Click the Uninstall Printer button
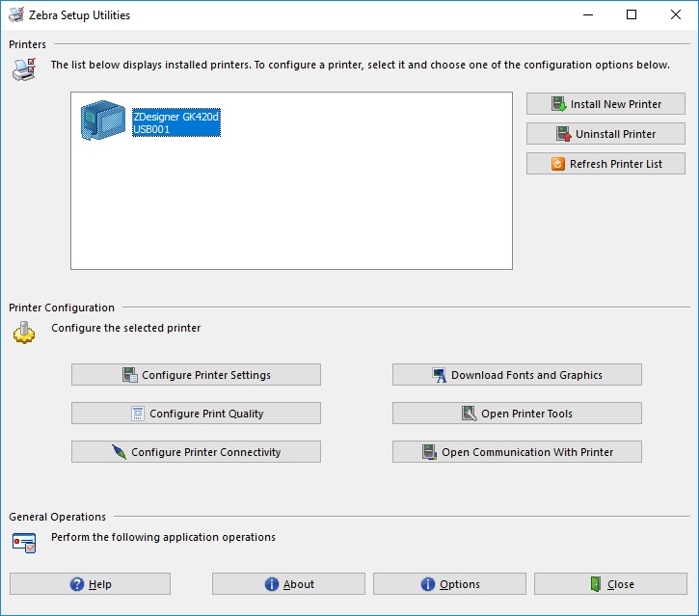The width and height of the screenshot is (699, 616). [605, 134]
